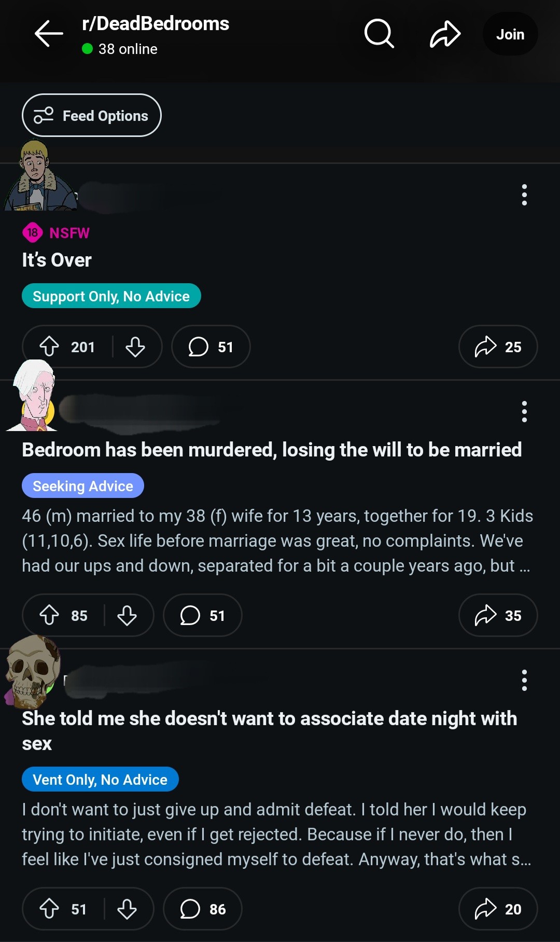This screenshot has width=560, height=942.
Task: Downvote the date night post
Action: click(127, 909)
